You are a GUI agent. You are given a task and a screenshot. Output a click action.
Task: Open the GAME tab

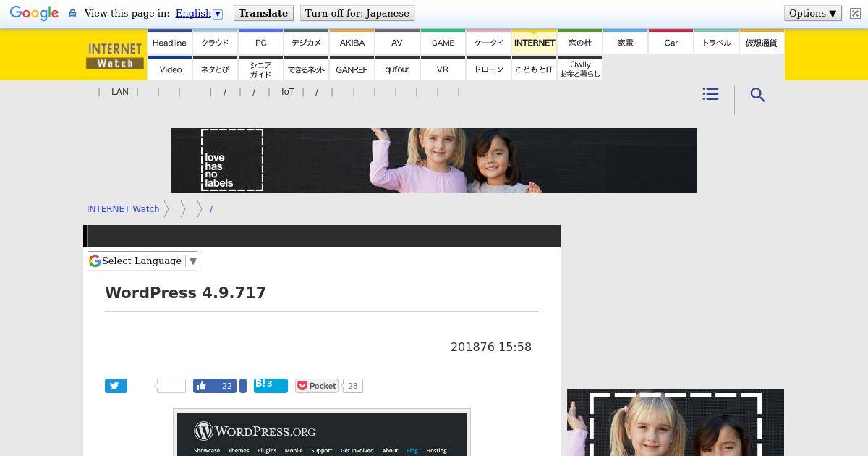click(x=443, y=42)
